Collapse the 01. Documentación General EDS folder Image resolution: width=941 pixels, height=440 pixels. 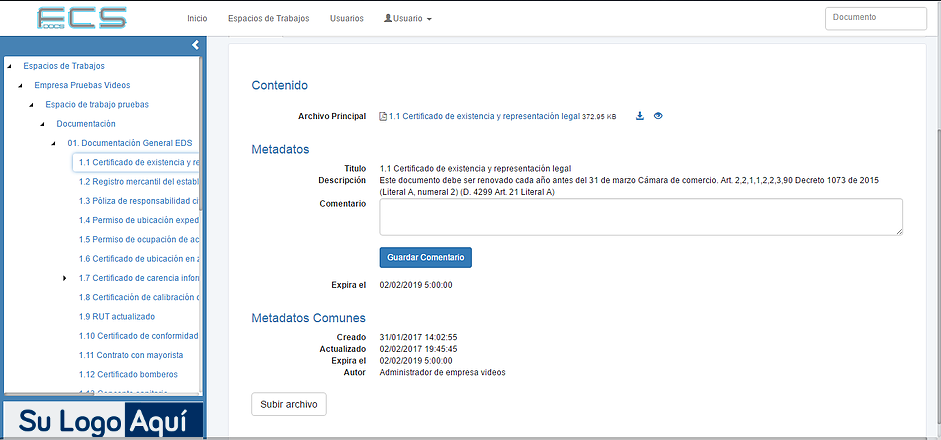pyautogui.click(x=54, y=144)
